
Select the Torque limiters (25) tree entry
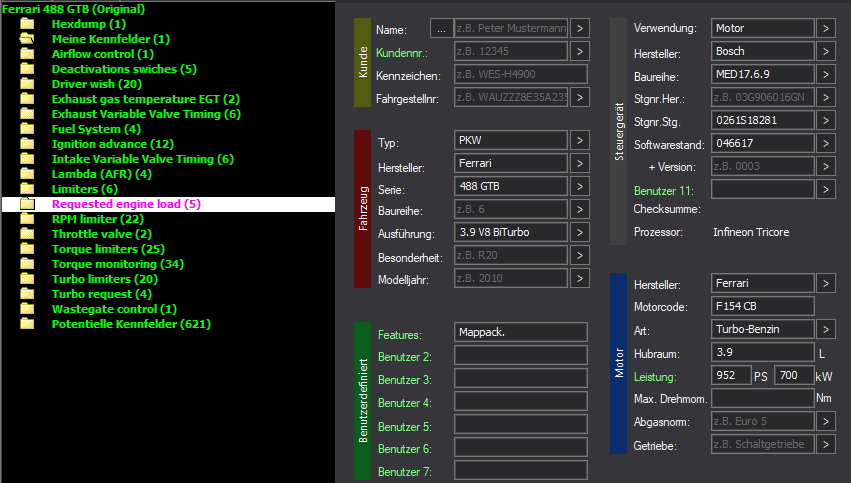point(108,249)
